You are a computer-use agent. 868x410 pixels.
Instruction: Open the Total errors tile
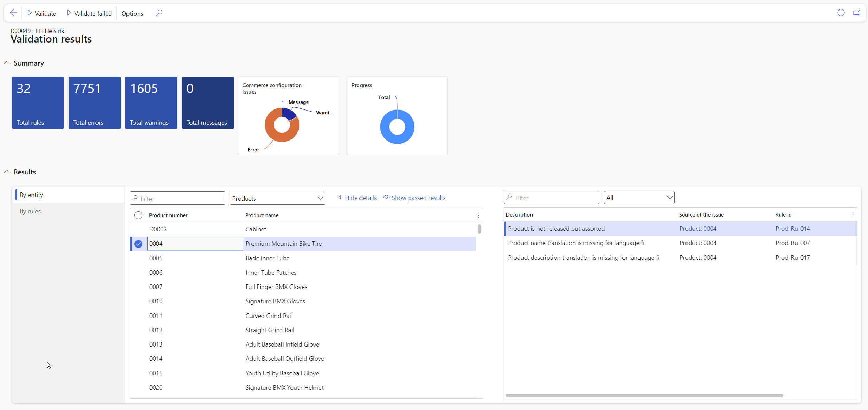[95, 103]
